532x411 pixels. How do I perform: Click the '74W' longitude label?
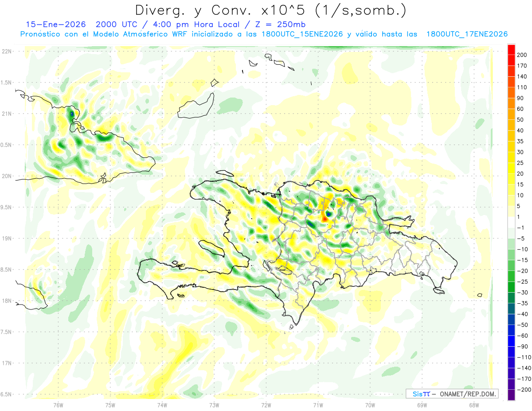[x=162, y=405]
